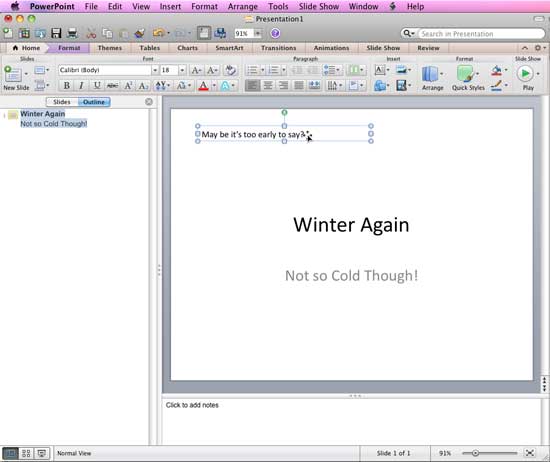Screen dimensions: 550x462
Task: Switch sidebar to Slides view
Action: [62, 102]
